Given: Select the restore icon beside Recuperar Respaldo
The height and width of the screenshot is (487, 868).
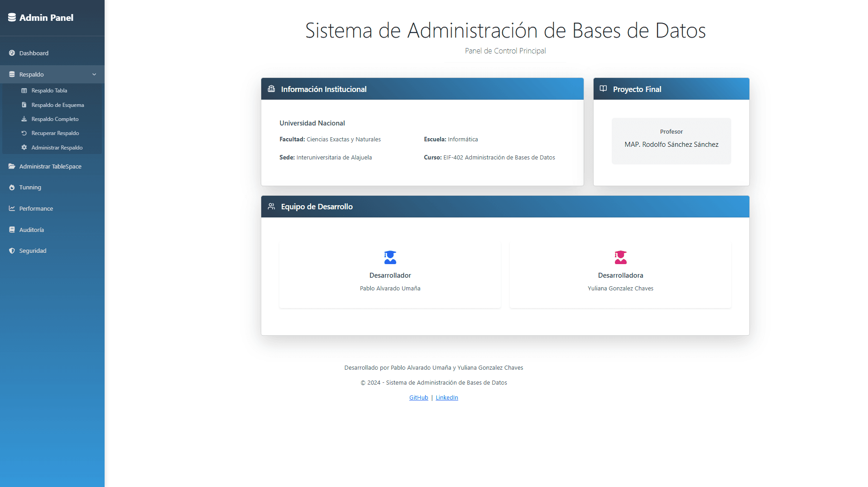Looking at the screenshot, I should click(x=24, y=133).
